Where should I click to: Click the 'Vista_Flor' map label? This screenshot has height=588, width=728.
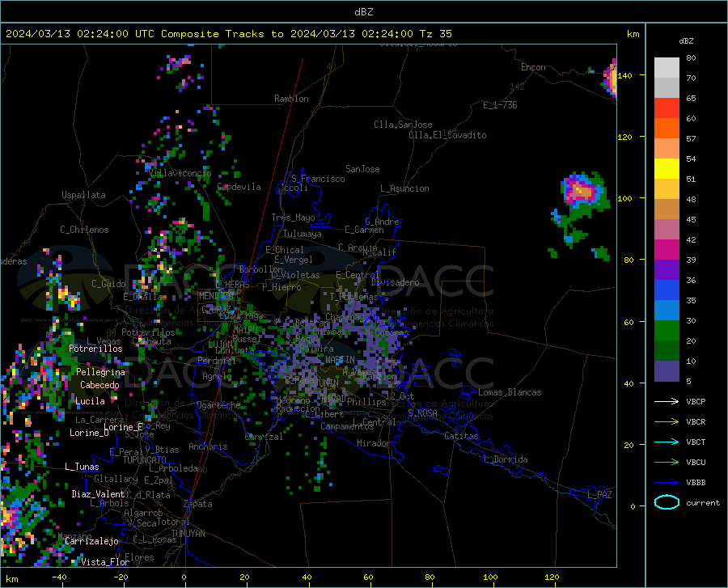[x=105, y=562]
